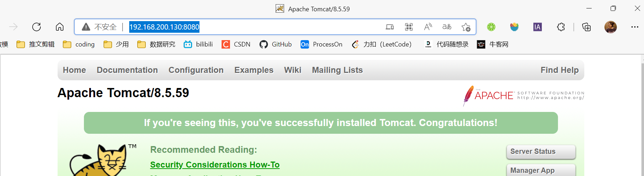Image resolution: width=644 pixels, height=176 pixels.
Task: Open Settings and more ellipsis menu
Action: point(635,27)
